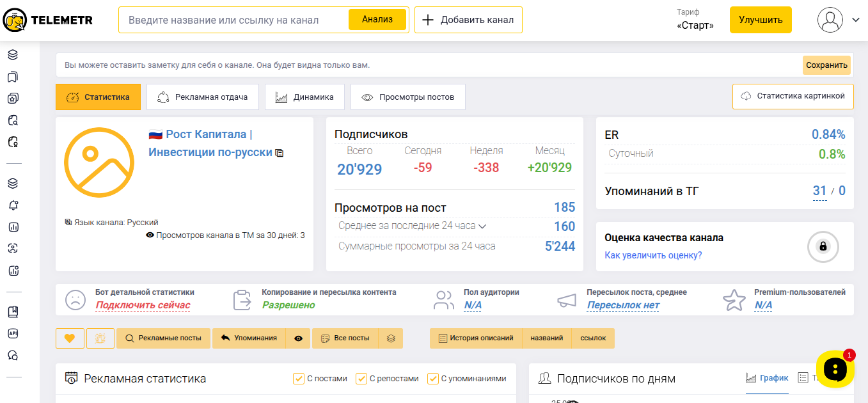Click the Telemetr logo
Screen dimensions: 868x403
(x=48, y=20)
